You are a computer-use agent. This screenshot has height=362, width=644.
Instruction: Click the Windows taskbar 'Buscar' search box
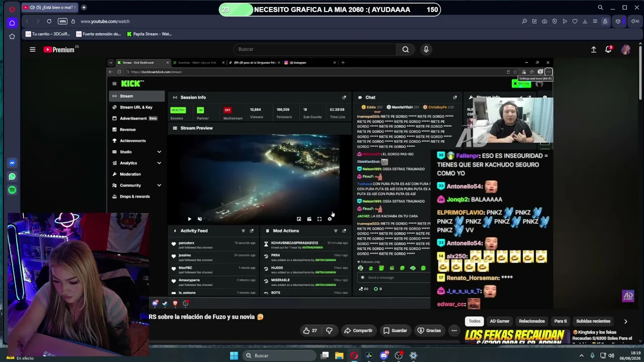tap(280, 355)
